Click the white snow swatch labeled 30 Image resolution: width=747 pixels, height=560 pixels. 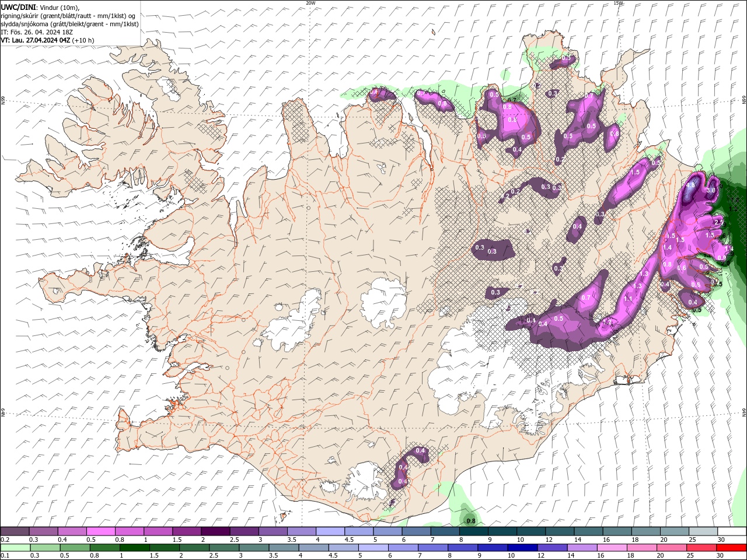pyautogui.click(x=732, y=531)
